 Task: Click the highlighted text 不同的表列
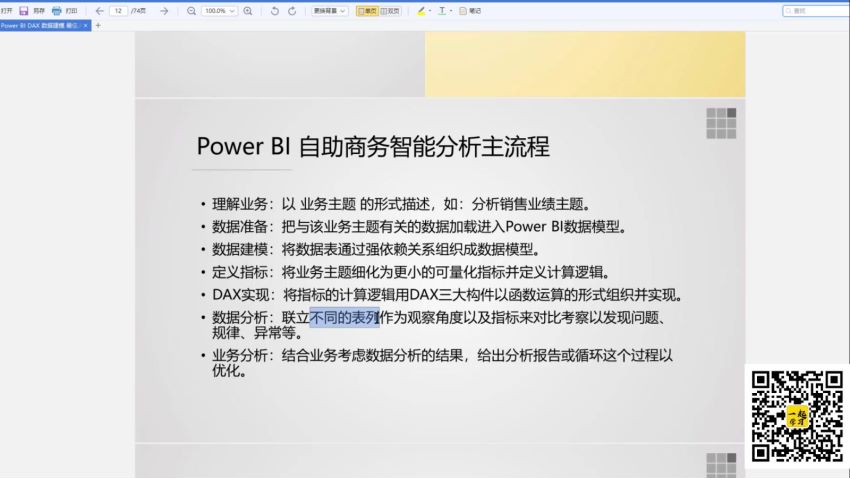point(344,317)
